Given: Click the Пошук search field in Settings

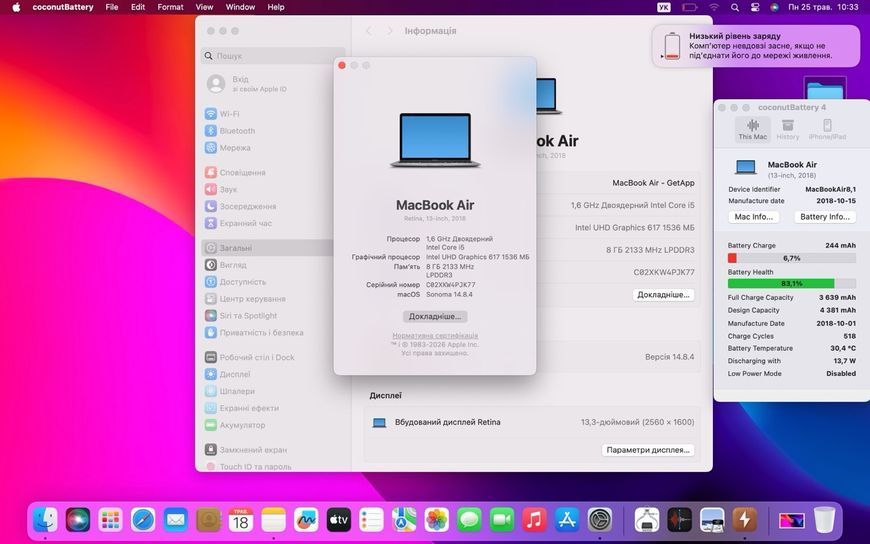Looking at the screenshot, I should point(273,56).
